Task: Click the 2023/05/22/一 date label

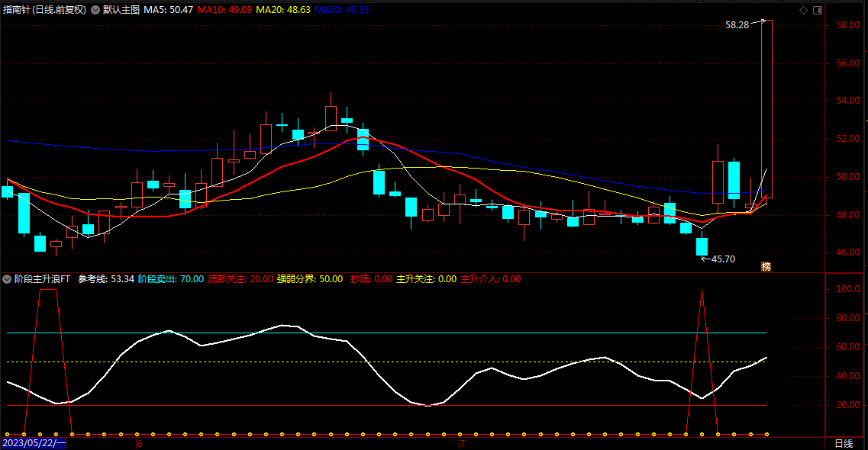Action: pos(34,443)
